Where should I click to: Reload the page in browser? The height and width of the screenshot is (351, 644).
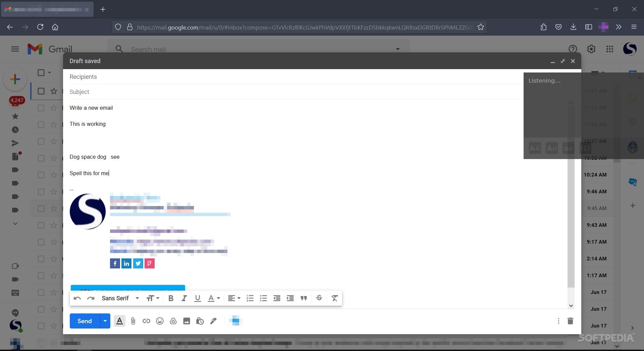(40, 27)
